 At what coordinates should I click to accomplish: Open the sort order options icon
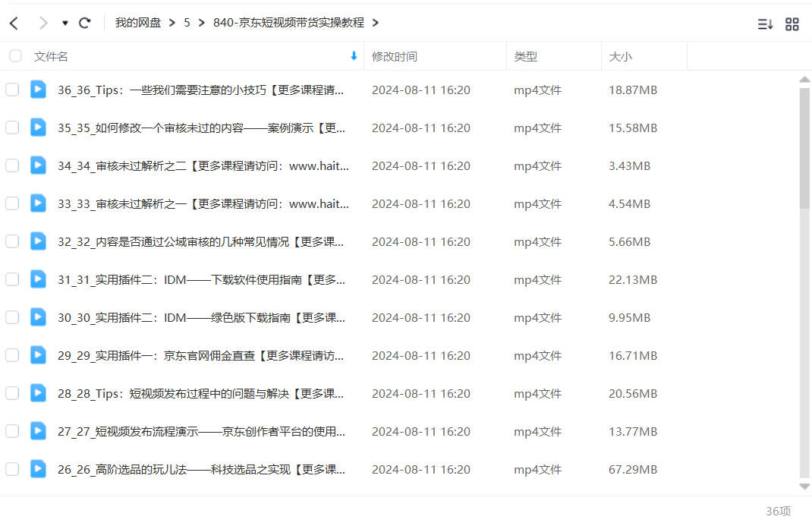pyautogui.click(x=766, y=24)
